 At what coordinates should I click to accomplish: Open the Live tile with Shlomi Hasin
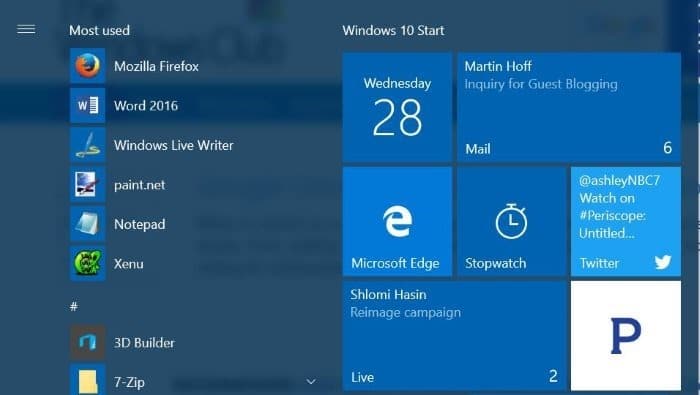454,336
